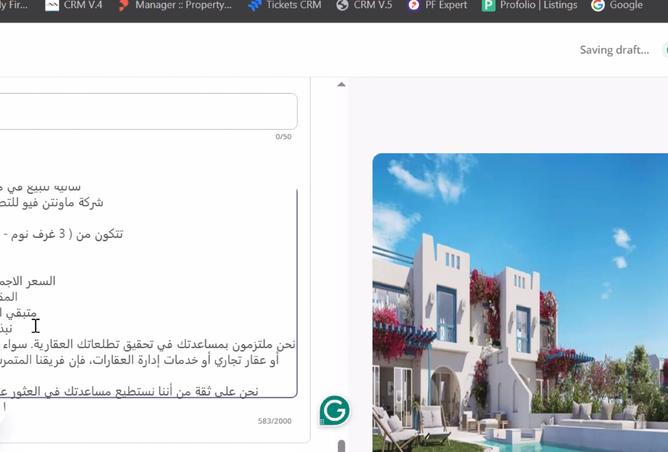
Task: Click the 'Saving draft...' status text
Action: pyautogui.click(x=614, y=50)
